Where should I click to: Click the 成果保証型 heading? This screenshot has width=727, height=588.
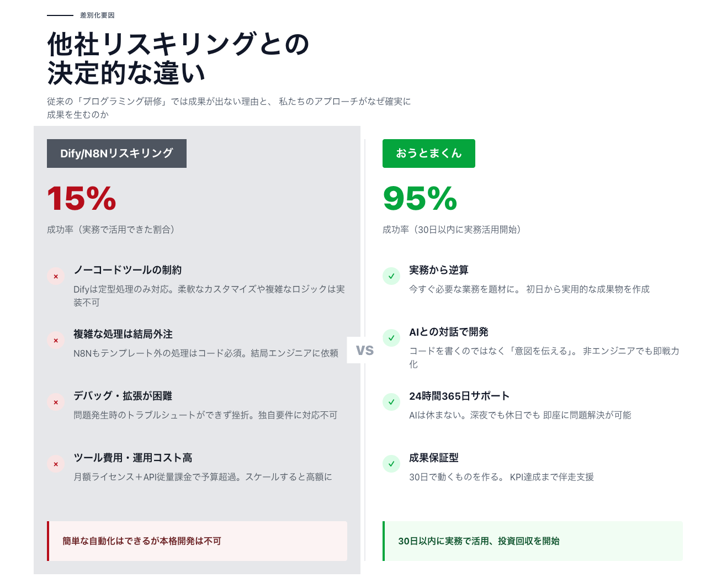click(434, 458)
